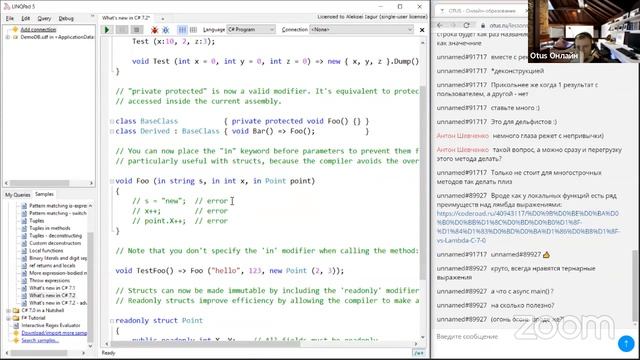Close the query with the toolbar X
The image size is (640, 360).
422,30
